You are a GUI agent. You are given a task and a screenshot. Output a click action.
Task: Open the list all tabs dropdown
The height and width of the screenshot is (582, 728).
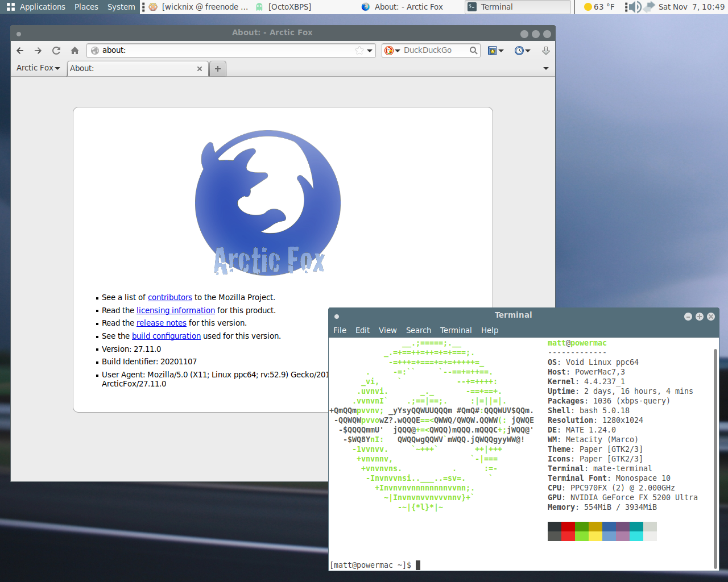546,68
